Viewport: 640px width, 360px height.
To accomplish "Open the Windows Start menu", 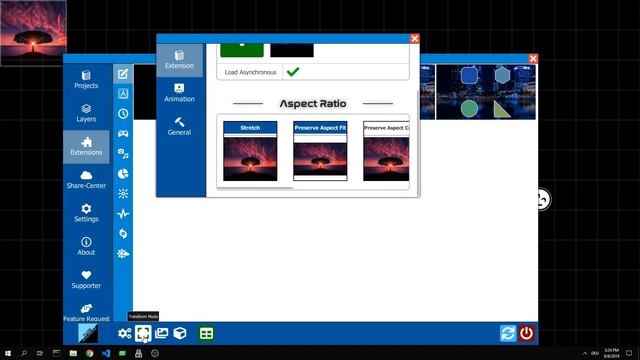I will pyautogui.click(x=8, y=353).
